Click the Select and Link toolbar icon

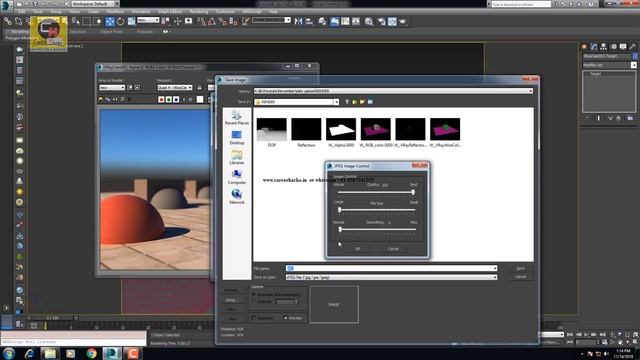click(x=8, y=21)
